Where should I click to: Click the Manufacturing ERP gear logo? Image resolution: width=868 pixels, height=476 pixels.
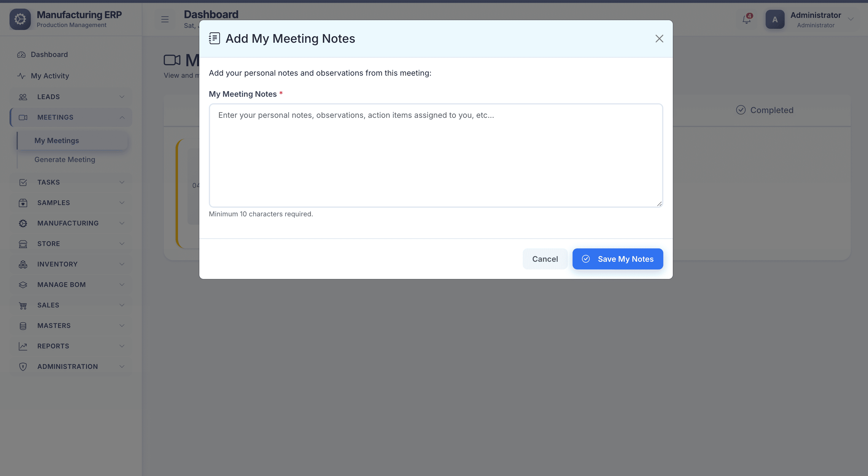coord(20,19)
